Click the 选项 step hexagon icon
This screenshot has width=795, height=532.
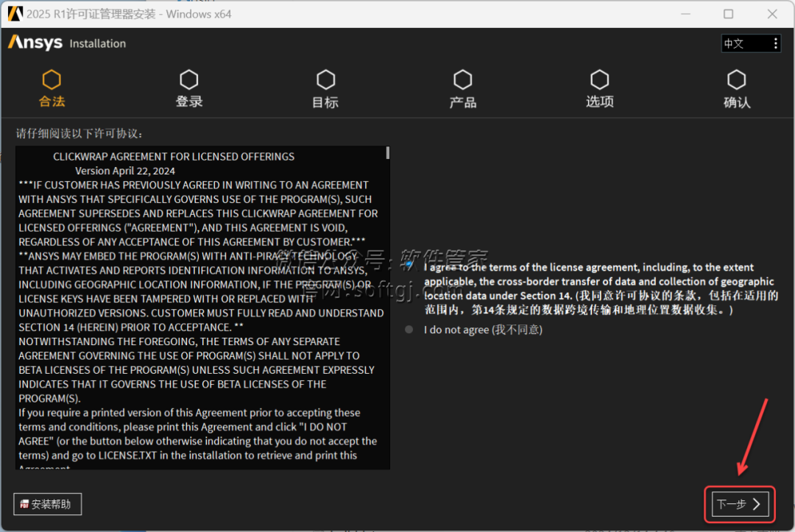coord(599,79)
